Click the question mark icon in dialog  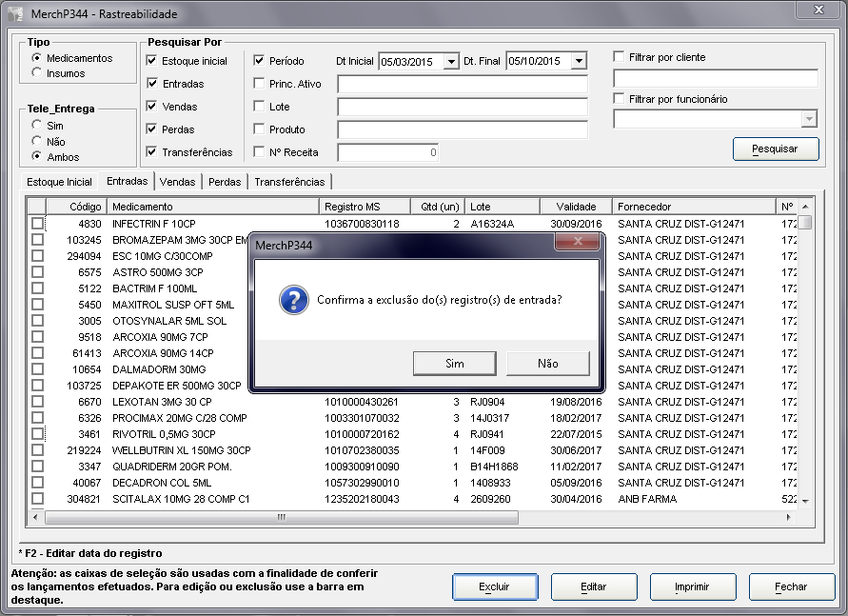293,300
